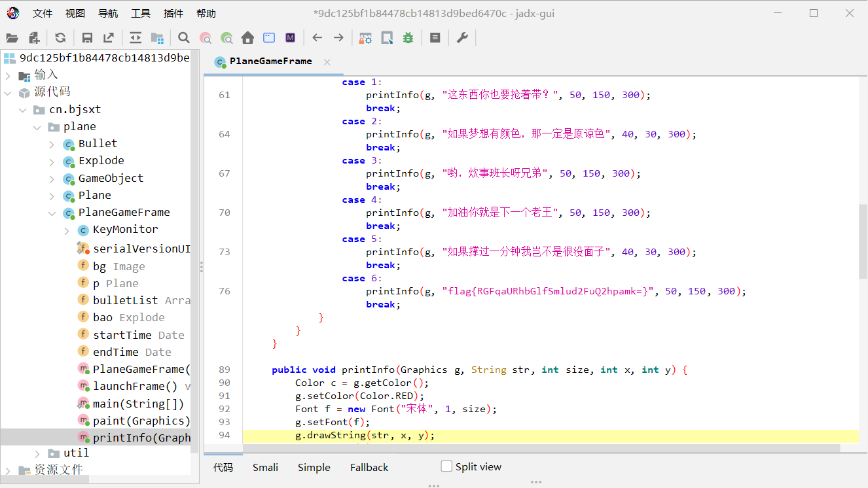
Task: Navigate forward with right arrow icon
Action: (x=338, y=38)
